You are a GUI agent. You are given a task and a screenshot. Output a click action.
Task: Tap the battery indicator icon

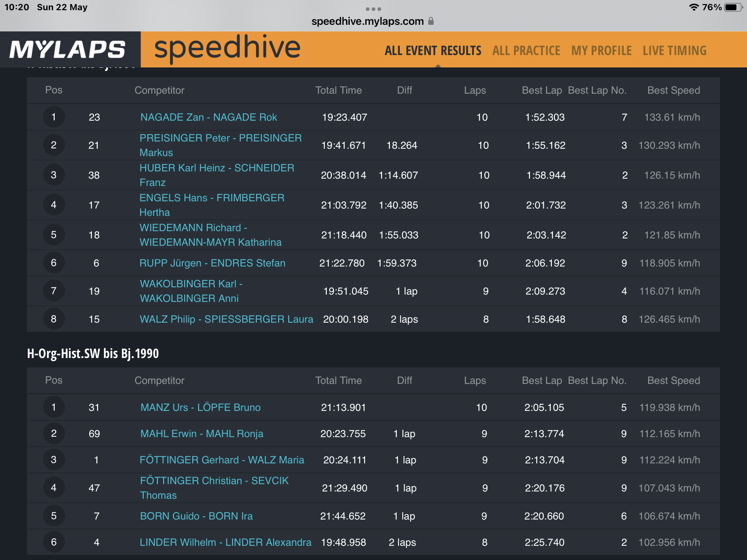pos(733,7)
